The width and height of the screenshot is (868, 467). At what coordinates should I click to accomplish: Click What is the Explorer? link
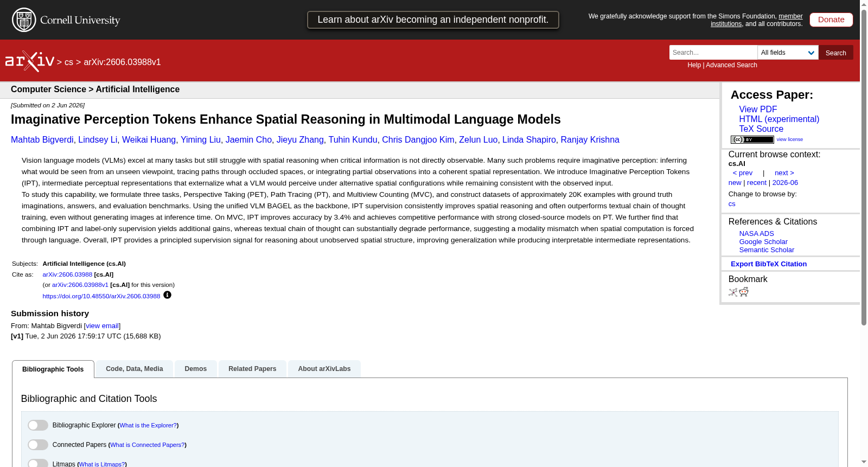click(x=148, y=426)
